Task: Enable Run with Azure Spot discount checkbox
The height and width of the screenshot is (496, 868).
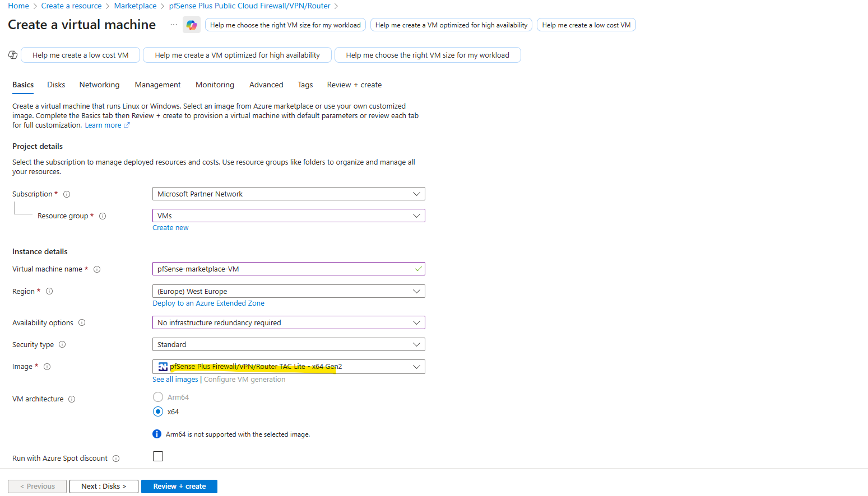Action: [158, 456]
